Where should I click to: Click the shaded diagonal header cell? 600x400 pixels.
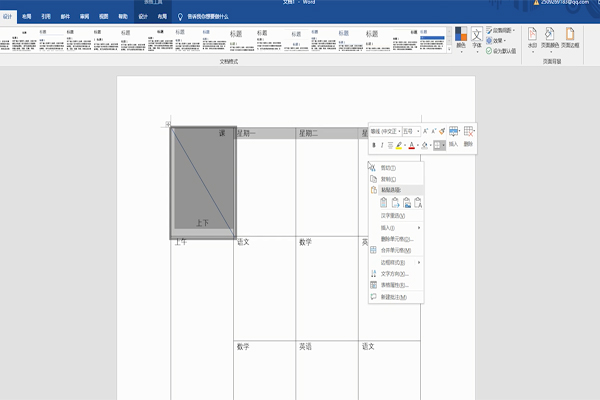click(203, 183)
